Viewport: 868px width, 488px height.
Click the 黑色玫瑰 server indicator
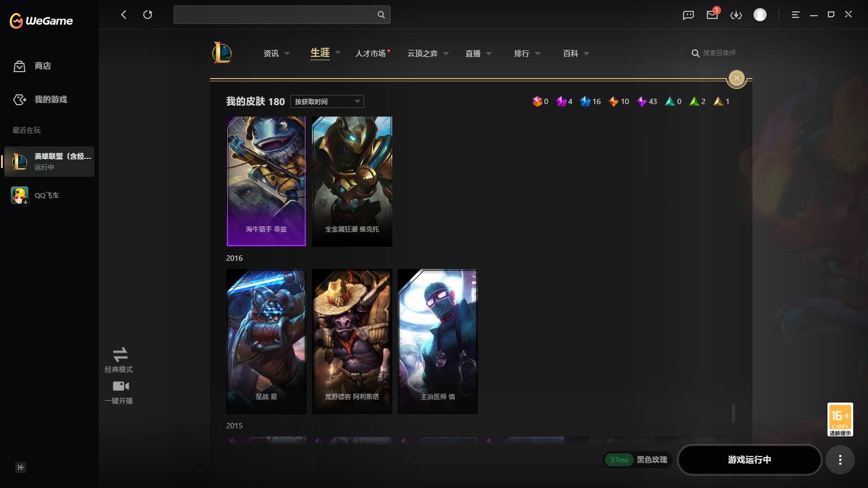[638, 460]
